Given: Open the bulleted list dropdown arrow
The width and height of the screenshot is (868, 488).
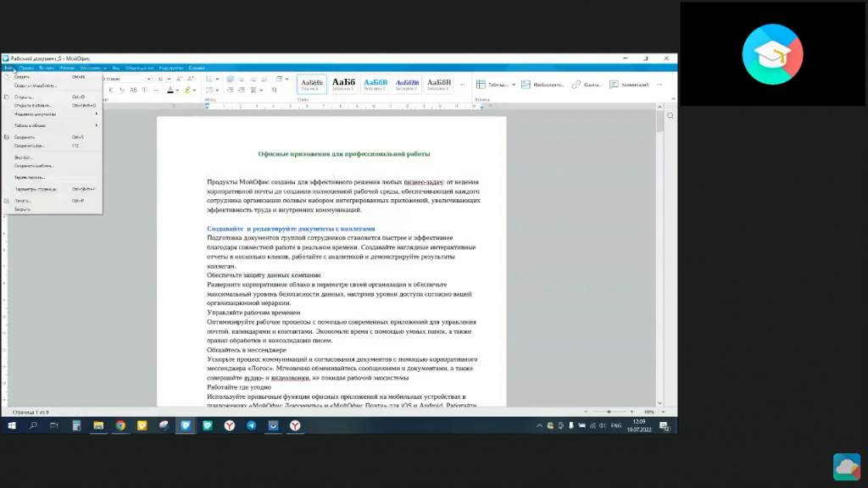Looking at the screenshot, I should 217,79.
